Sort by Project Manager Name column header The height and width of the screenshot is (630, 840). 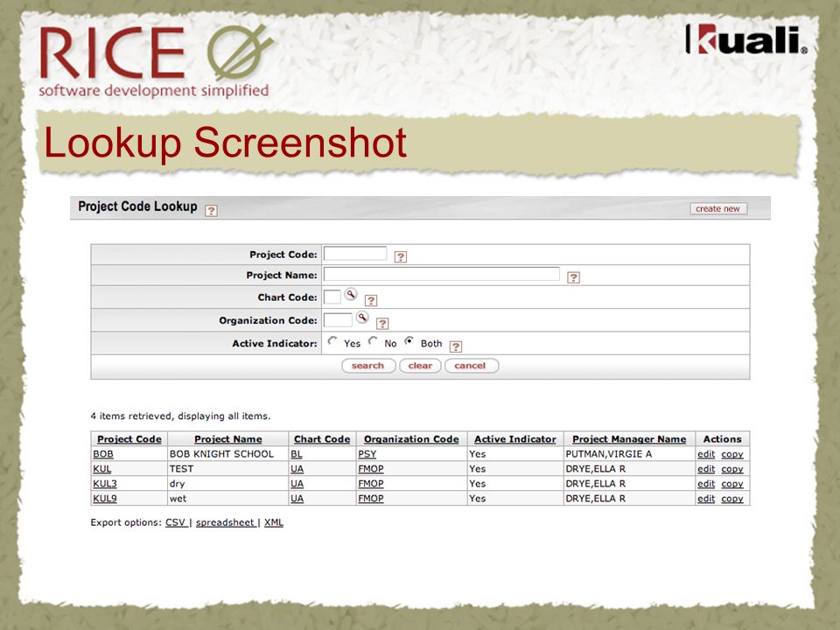tap(629, 439)
